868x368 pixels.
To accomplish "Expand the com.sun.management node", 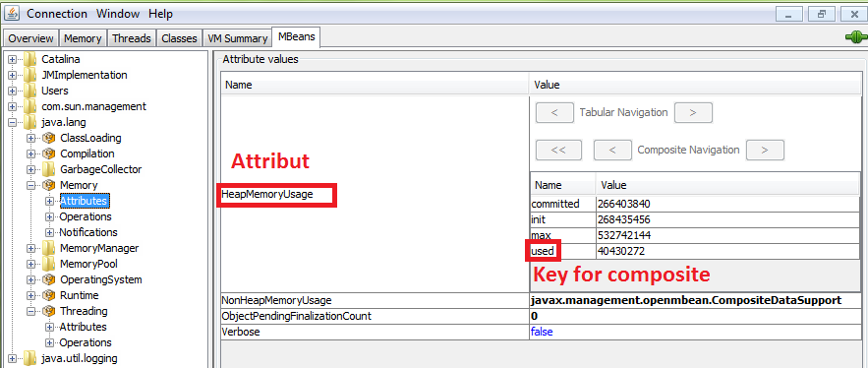I will click(12, 106).
